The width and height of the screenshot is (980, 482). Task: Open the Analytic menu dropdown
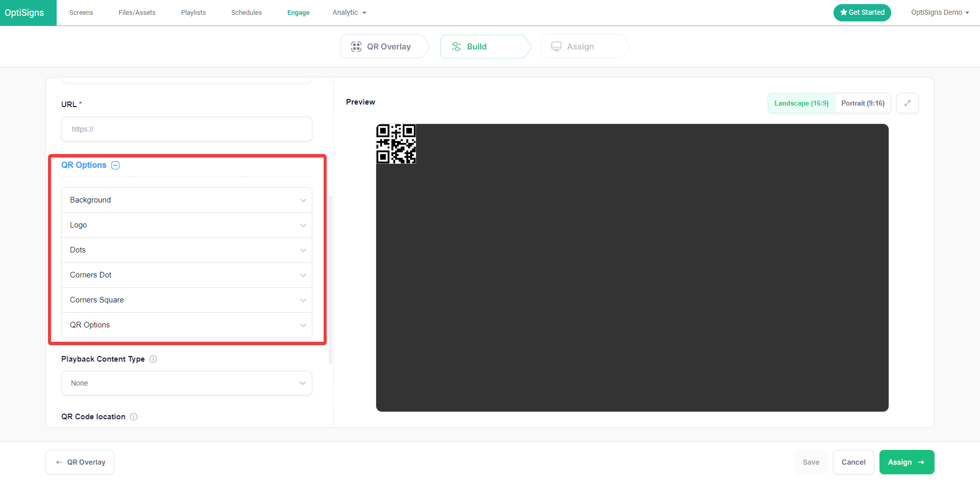point(349,12)
